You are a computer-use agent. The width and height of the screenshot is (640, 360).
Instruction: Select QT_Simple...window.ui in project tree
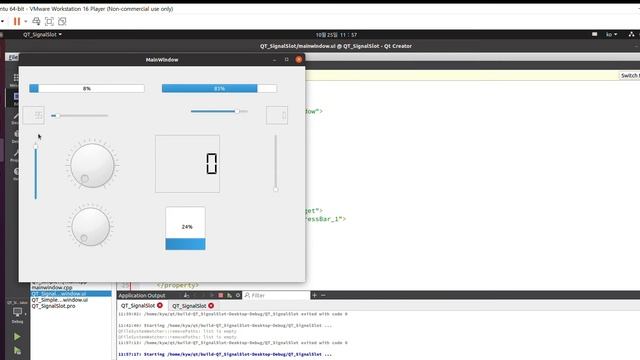pyautogui.click(x=60, y=300)
